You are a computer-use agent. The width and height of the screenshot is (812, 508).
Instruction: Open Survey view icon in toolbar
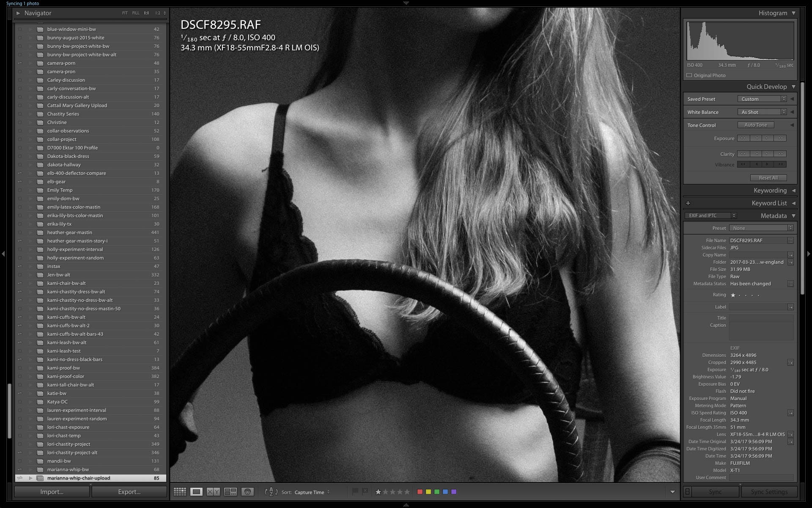coord(230,491)
